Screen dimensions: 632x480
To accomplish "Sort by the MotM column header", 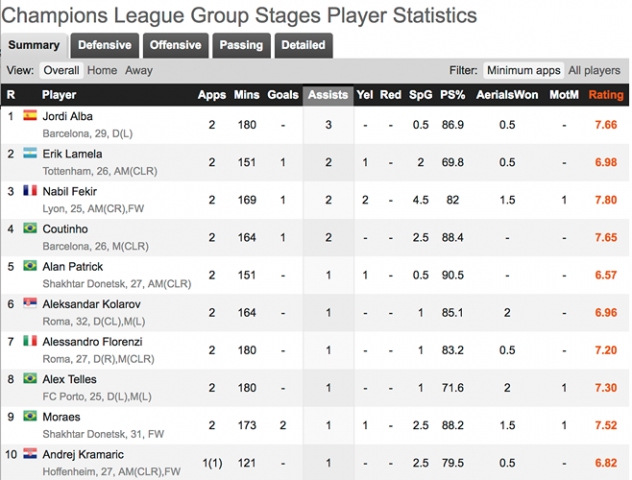I will click(564, 95).
